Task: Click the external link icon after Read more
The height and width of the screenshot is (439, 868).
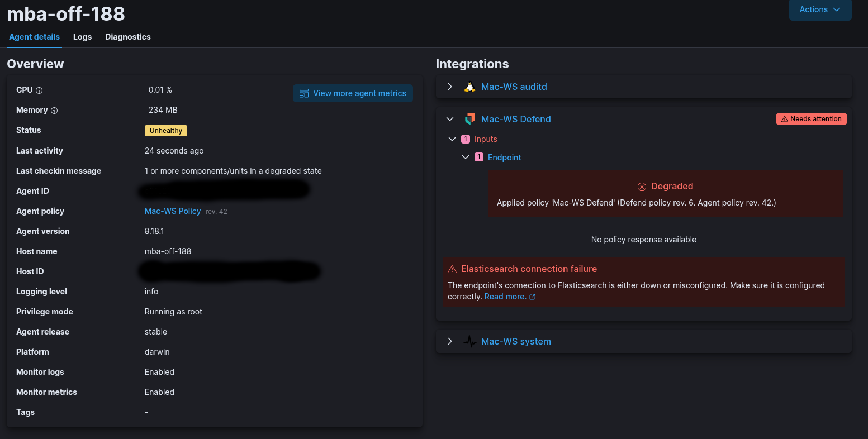Action: [x=532, y=297]
